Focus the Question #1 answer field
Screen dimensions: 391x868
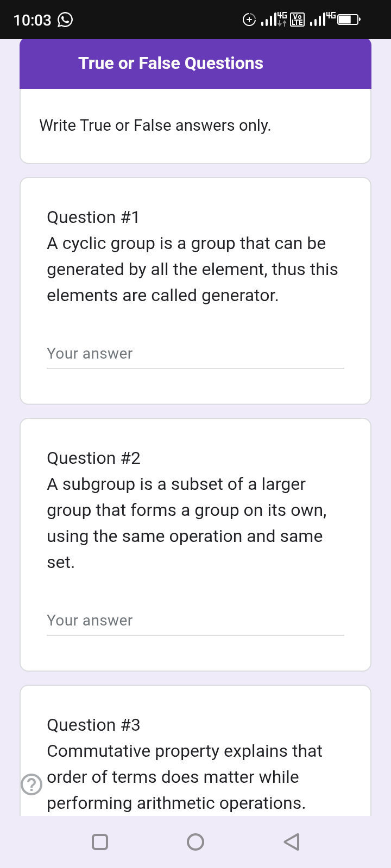pyautogui.click(x=195, y=354)
